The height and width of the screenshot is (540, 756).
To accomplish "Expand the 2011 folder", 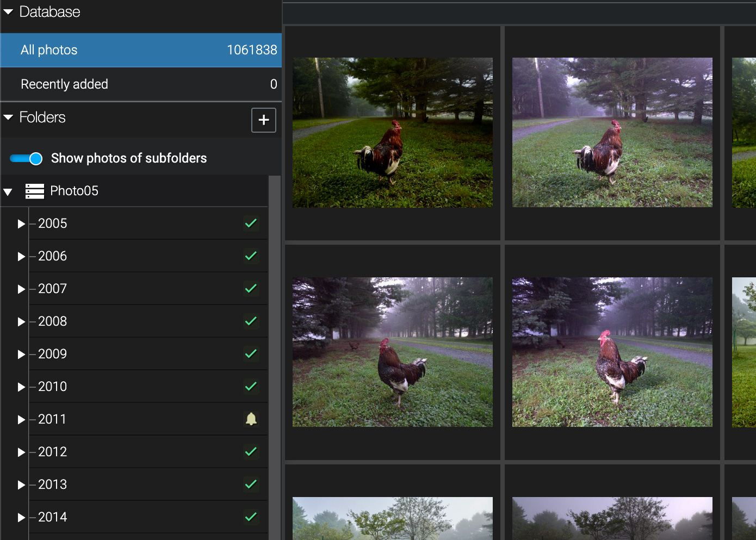I will pos(21,420).
